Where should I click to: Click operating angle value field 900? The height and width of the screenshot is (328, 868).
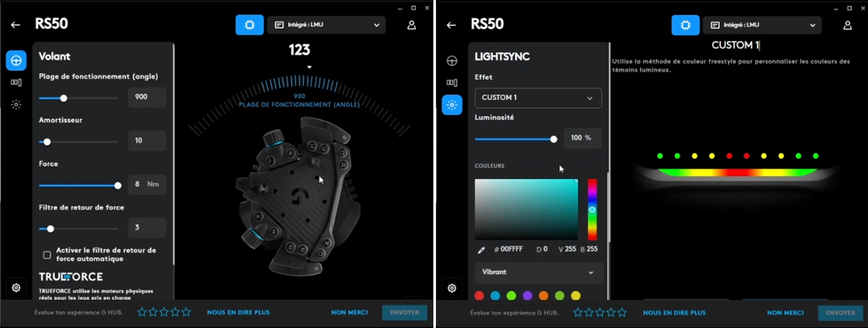coord(147,97)
